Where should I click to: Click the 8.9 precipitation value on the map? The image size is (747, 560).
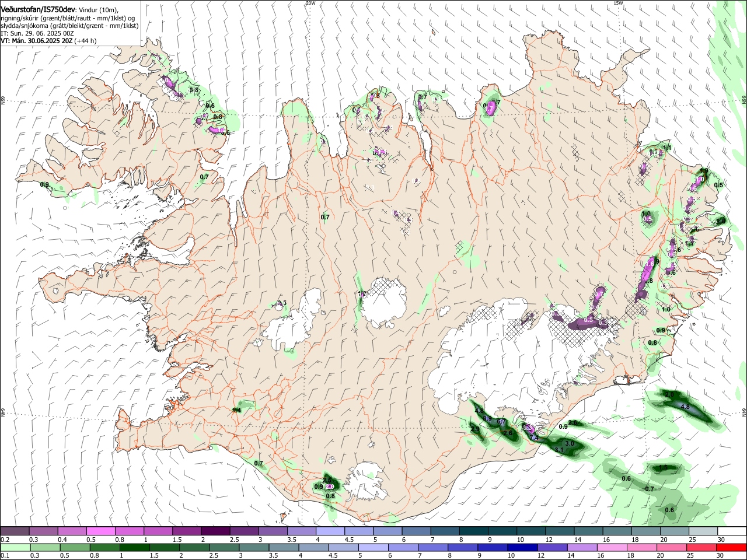point(488,419)
